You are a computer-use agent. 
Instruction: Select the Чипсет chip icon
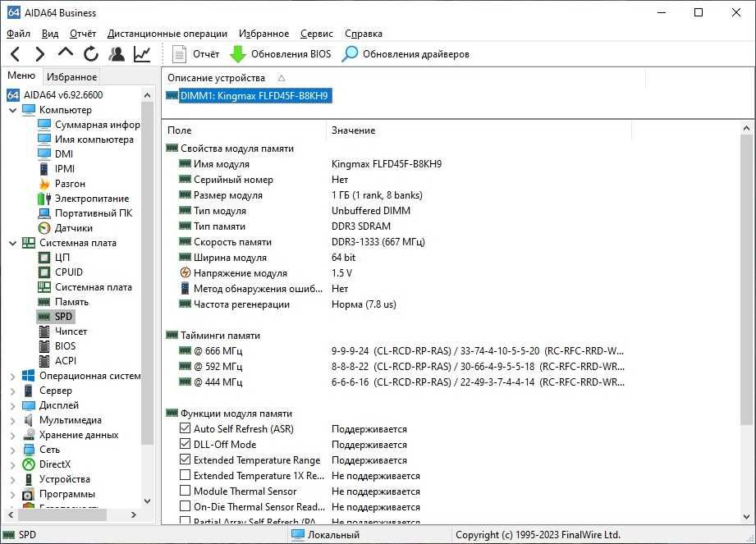click(x=44, y=331)
